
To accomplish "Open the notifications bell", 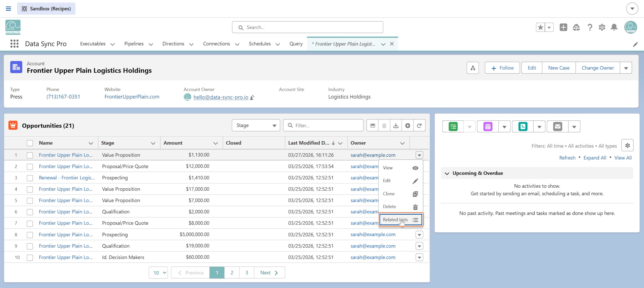I will pyautogui.click(x=614, y=27).
